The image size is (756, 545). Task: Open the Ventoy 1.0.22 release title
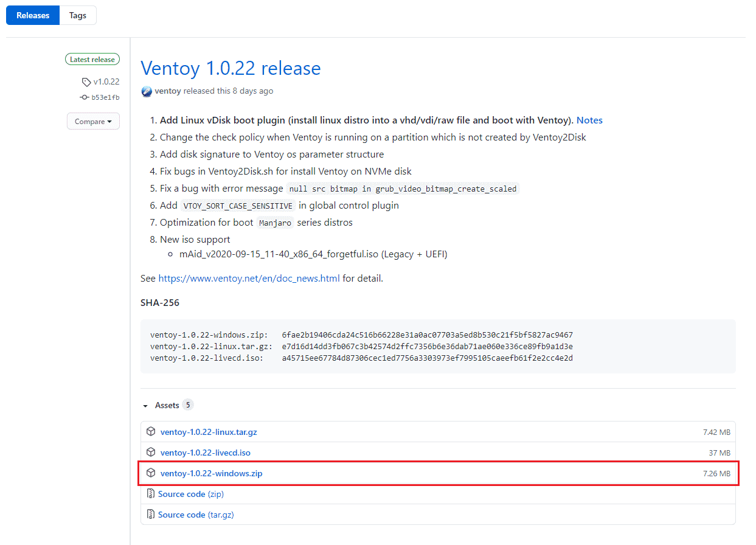click(x=231, y=68)
